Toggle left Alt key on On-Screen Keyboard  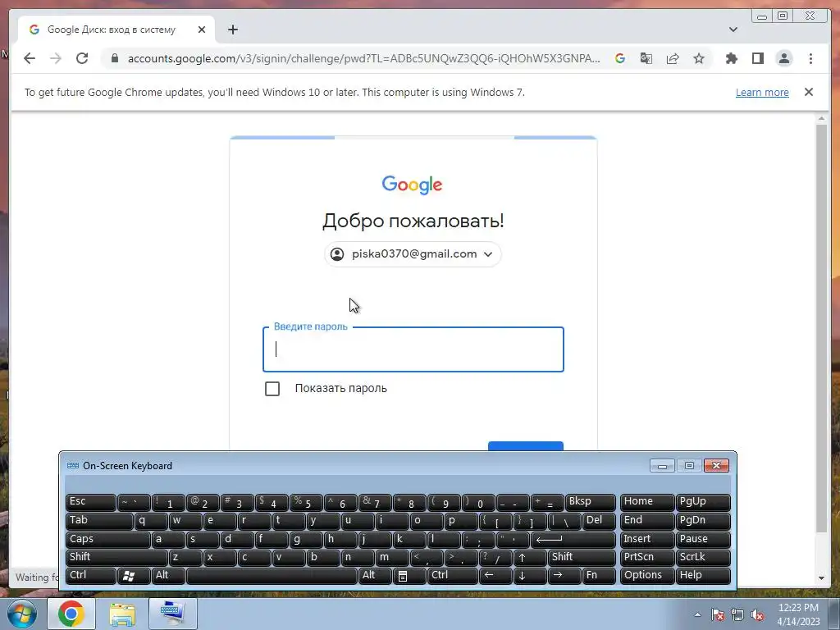(168, 575)
